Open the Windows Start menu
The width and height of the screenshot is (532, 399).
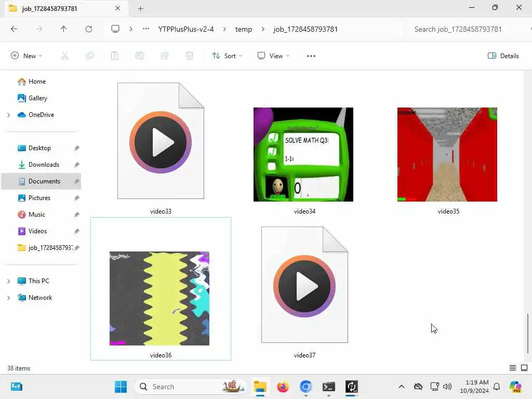point(121,387)
